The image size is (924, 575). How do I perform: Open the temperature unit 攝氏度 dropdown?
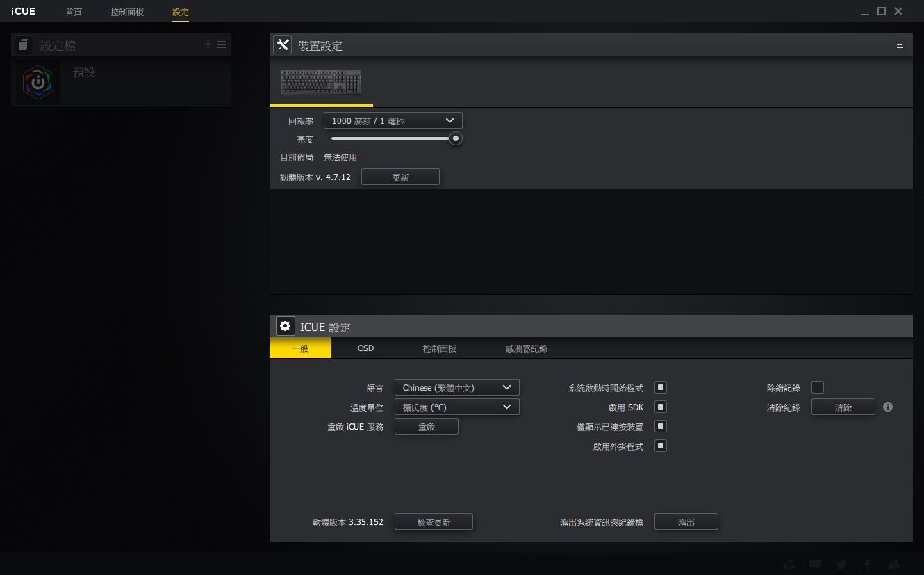[456, 407]
